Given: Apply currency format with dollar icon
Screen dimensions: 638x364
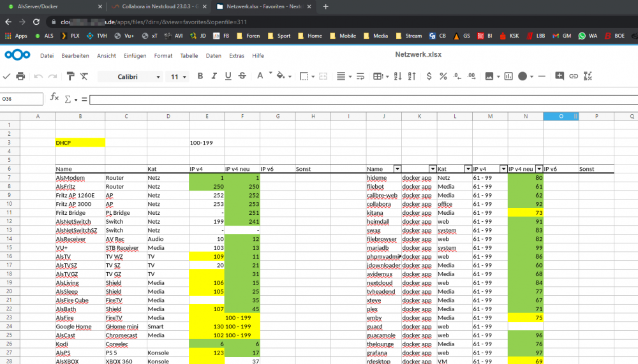Looking at the screenshot, I should point(429,76).
